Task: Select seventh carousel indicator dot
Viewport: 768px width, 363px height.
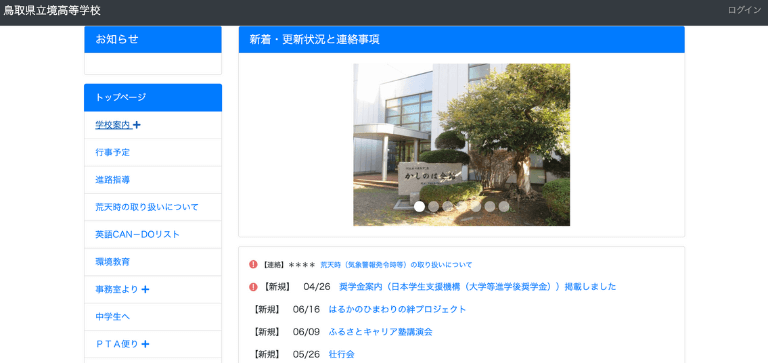Action: coord(504,207)
